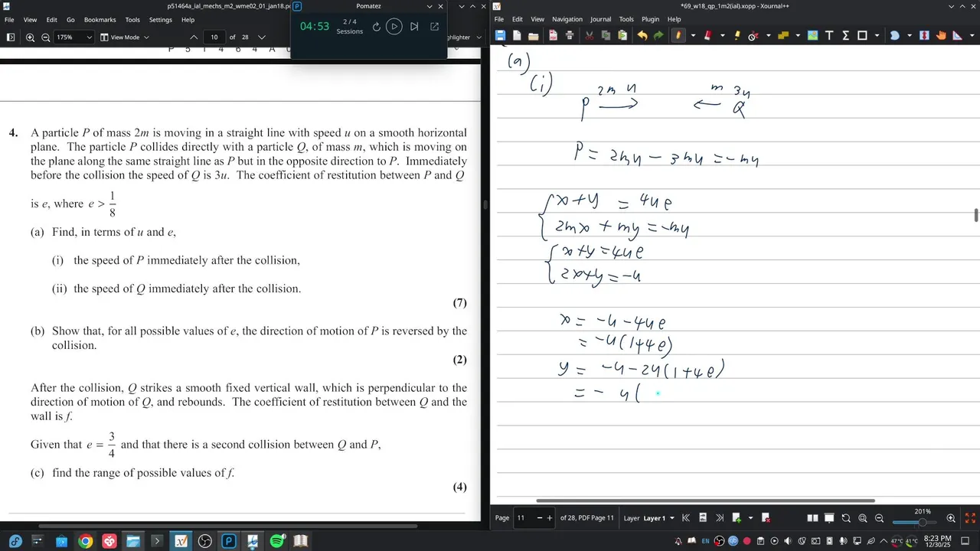Zoom out in Xournal++ bottom bar
Screen dimensions: 980x551
(879, 518)
